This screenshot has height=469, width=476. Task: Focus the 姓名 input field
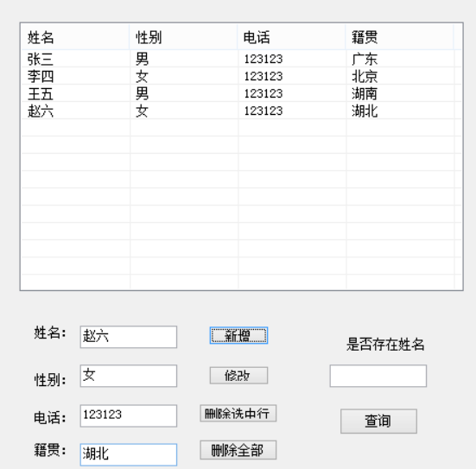click(x=129, y=337)
